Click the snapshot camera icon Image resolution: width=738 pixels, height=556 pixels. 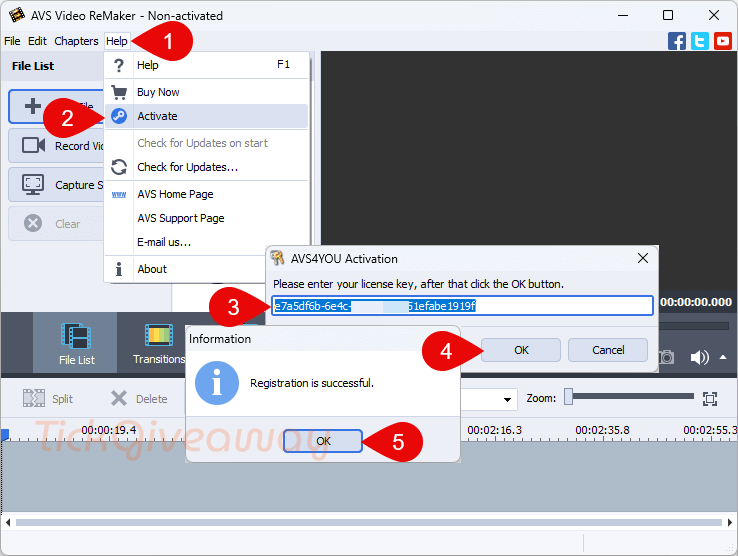666,357
